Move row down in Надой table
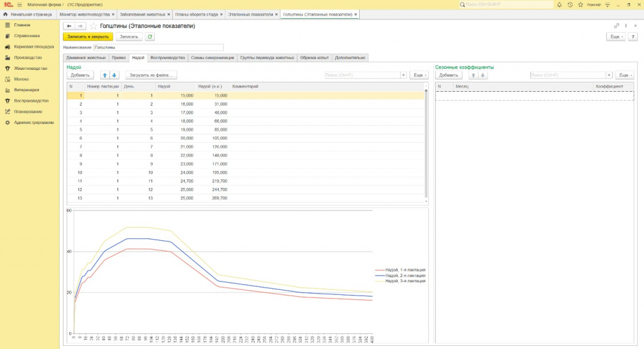This screenshot has width=644, height=349. pyautogui.click(x=114, y=75)
